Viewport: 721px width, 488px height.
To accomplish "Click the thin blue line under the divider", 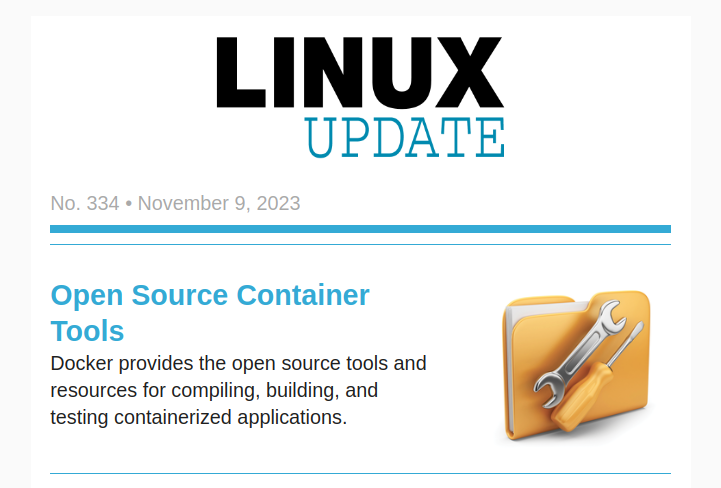I will (x=360, y=244).
